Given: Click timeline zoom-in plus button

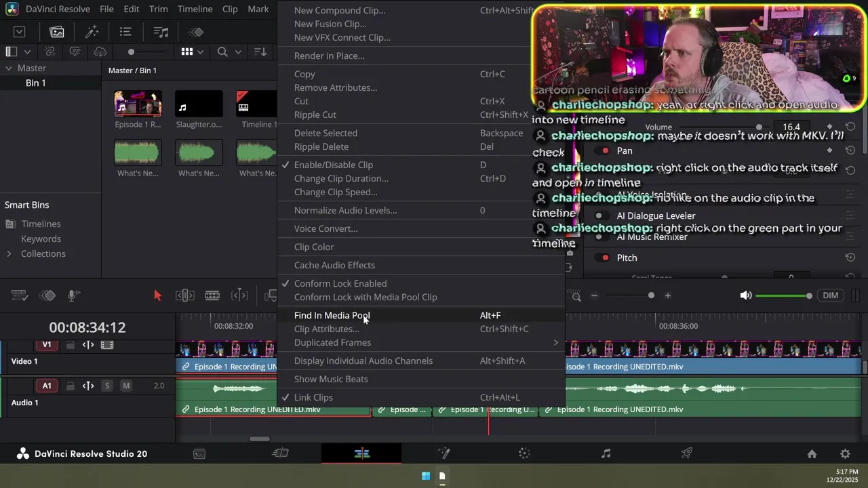Looking at the screenshot, I should (x=667, y=296).
